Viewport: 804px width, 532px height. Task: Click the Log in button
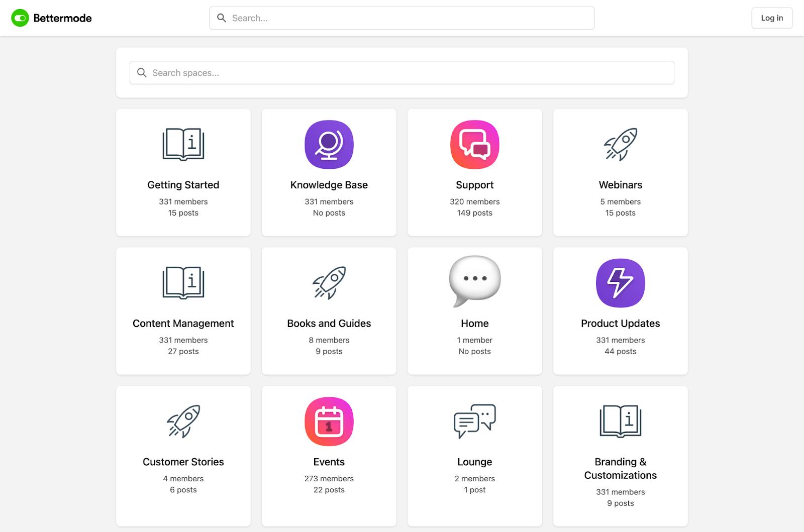click(x=772, y=18)
